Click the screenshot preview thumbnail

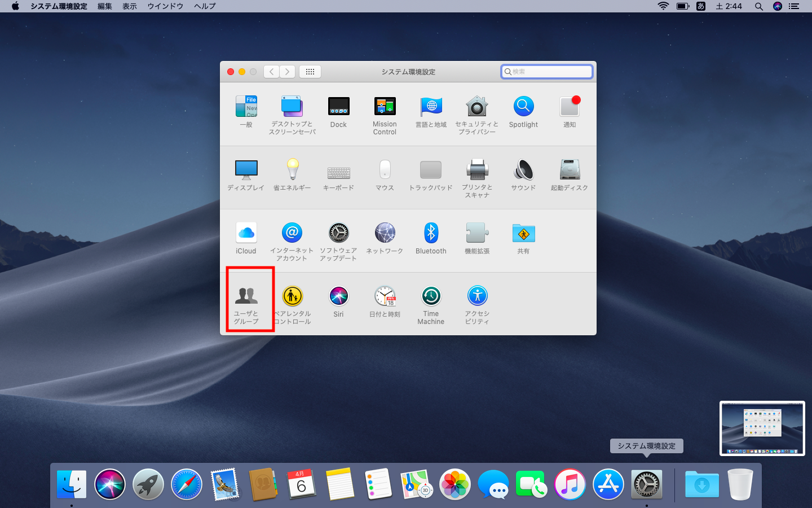pos(762,428)
